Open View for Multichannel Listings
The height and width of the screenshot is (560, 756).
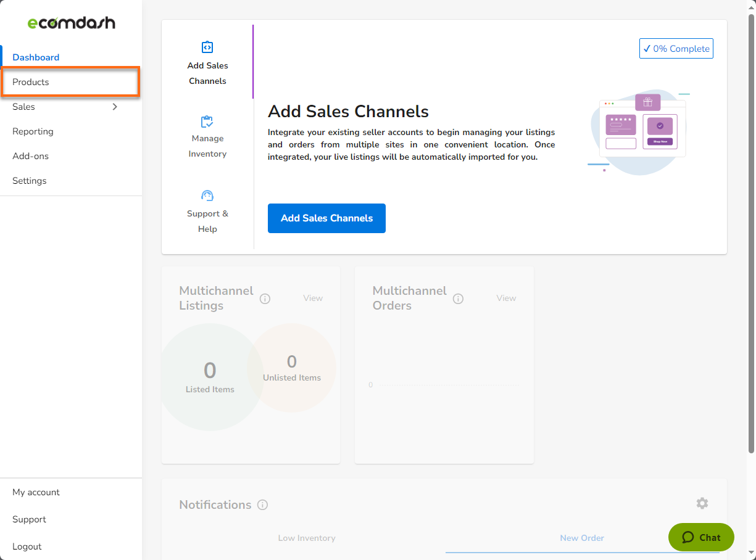click(x=313, y=298)
